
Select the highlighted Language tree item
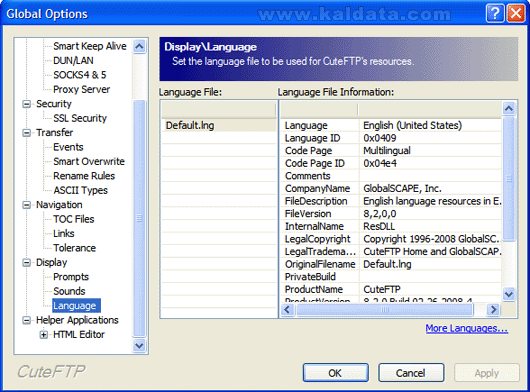(76, 305)
